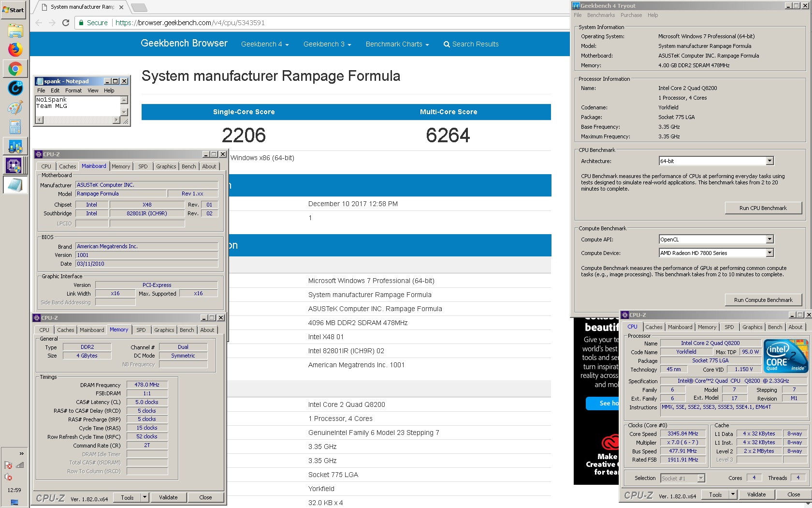Launch Firefox from the taskbar
This screenshot has height=508, width=812.
(x=15, y=50)
